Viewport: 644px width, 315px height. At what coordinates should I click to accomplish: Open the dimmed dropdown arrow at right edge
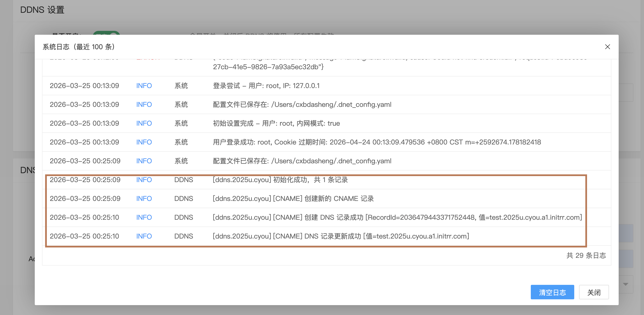[625, 284]
